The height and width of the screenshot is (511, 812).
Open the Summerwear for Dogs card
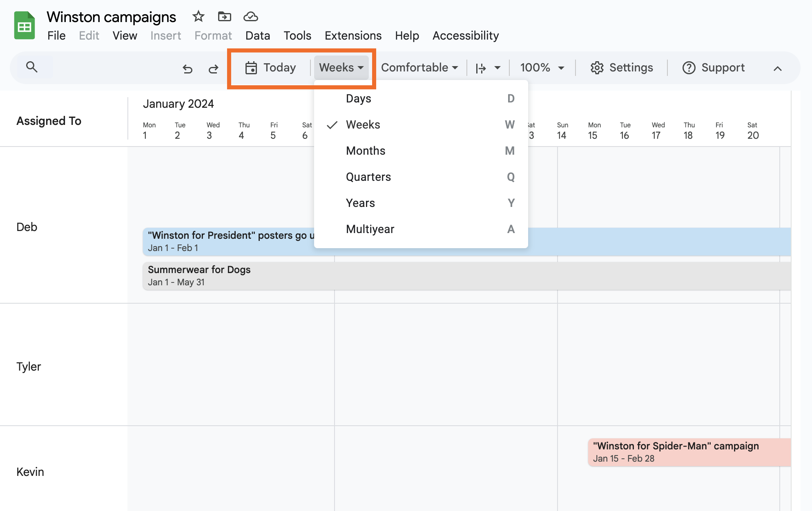point(467,275)
